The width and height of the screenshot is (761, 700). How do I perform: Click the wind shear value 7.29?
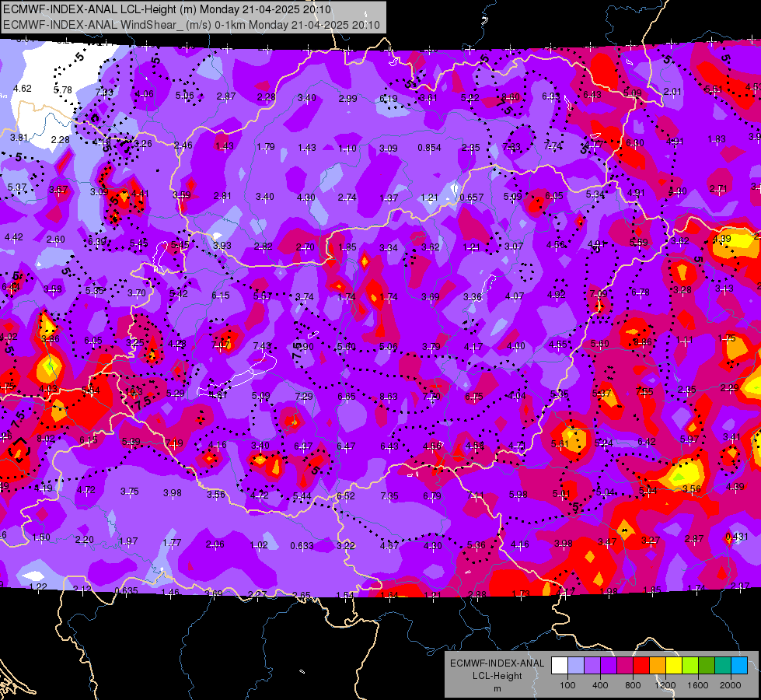[304, 396]
